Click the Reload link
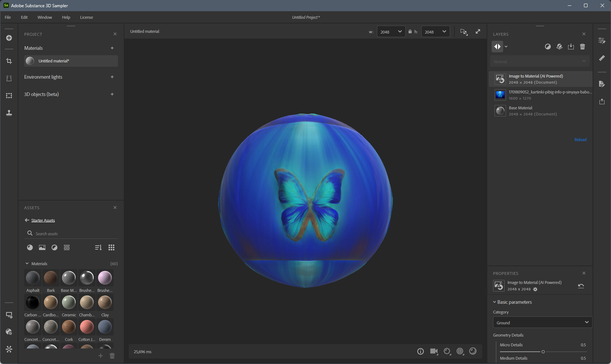 pos(580,140)
